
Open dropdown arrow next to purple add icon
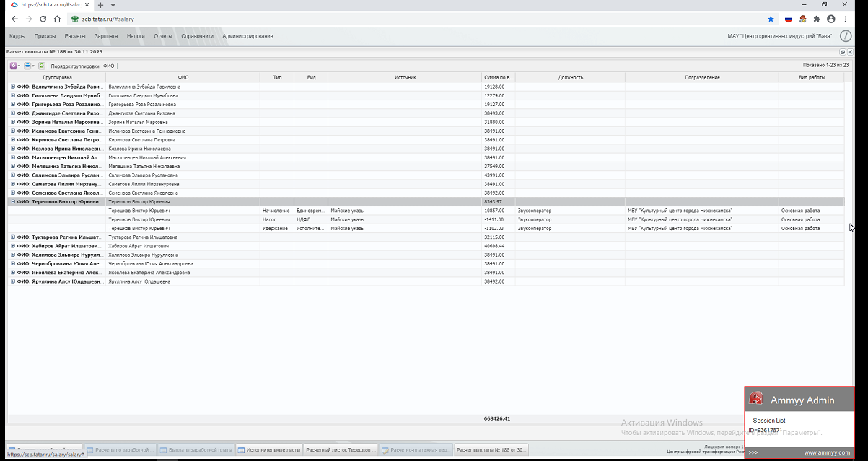(x=19, y=66)
